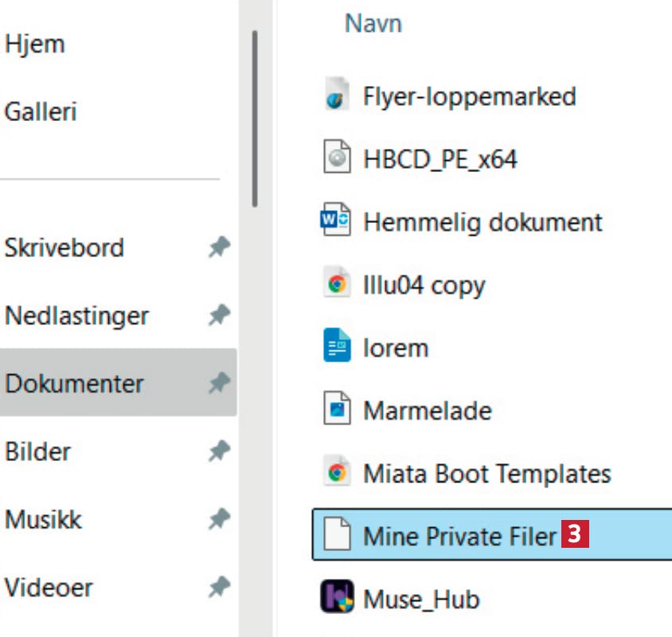
Task: Sort by the Navn column header
Action: 373,23
